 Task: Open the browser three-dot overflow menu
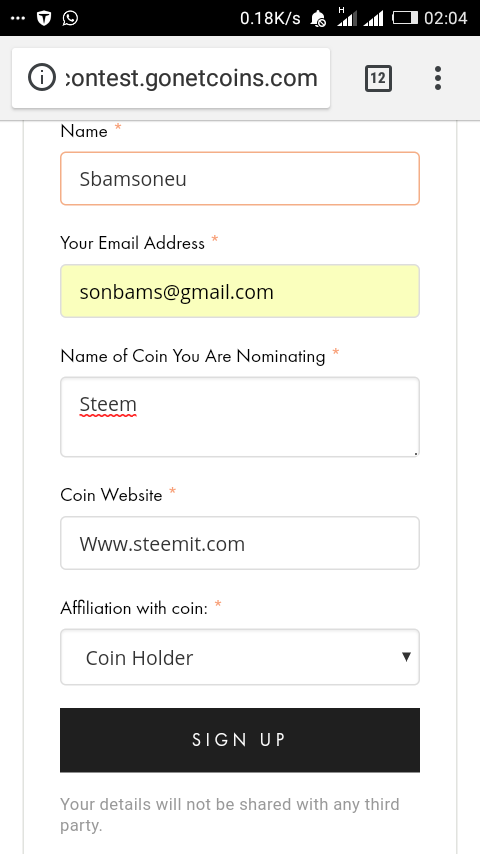pyautogui.click(x=438, y=78)
